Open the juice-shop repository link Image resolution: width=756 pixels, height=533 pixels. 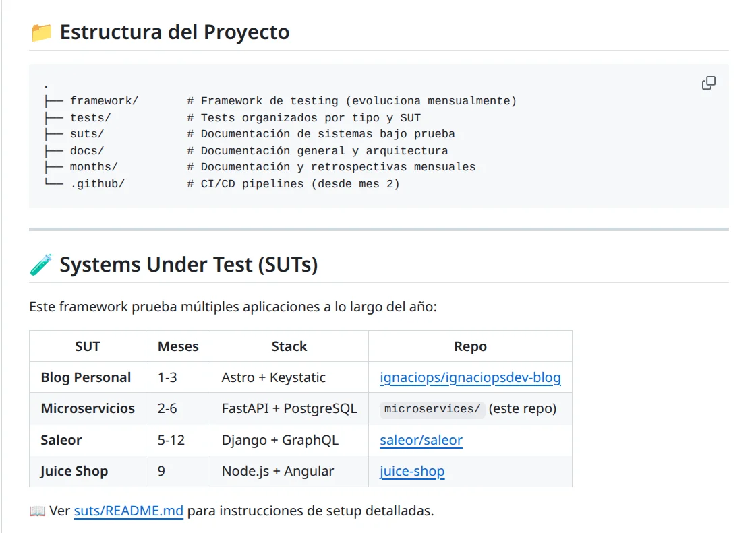tap(411, 471)
